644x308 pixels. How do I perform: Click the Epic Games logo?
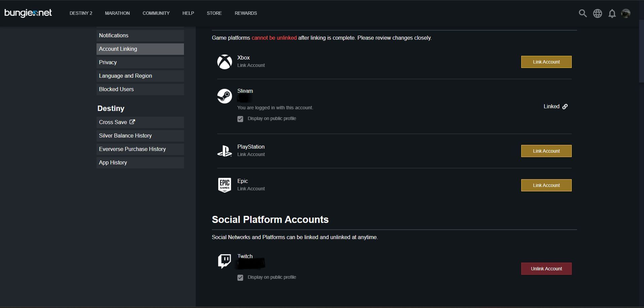tap(225, 185)
